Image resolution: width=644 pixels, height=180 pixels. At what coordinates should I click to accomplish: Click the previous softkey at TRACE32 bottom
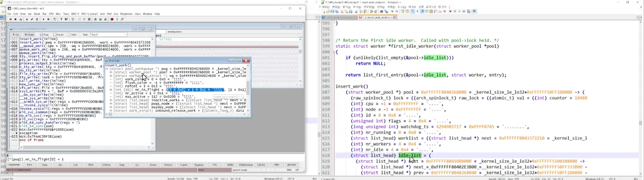coord(291,165)
